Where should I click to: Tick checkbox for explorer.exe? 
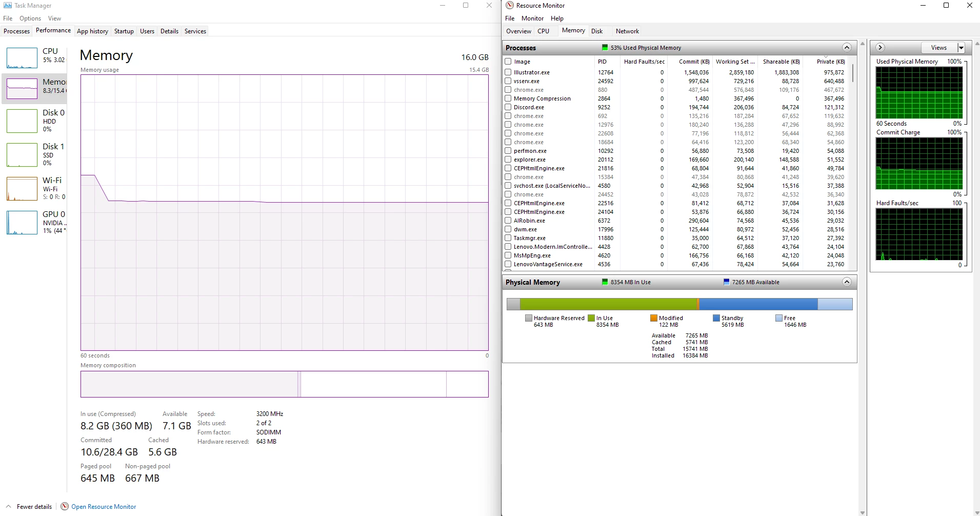coord(508,160)
